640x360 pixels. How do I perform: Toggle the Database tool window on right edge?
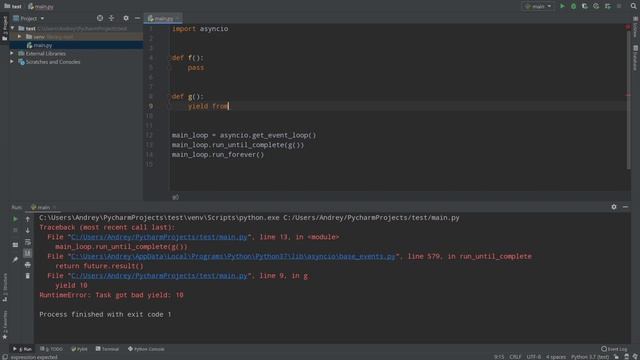(636, 58)
